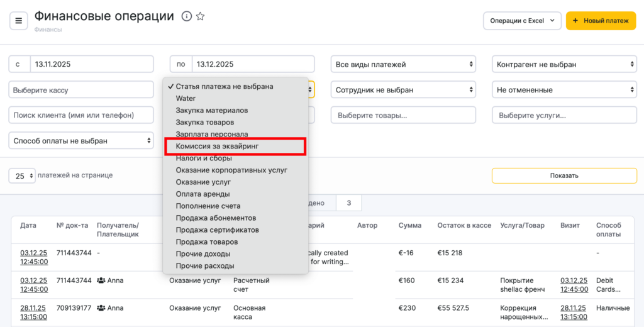Click the plus icon in Новый платеж
The width and height of the screenshot is (644, 327).
[575, 21]
